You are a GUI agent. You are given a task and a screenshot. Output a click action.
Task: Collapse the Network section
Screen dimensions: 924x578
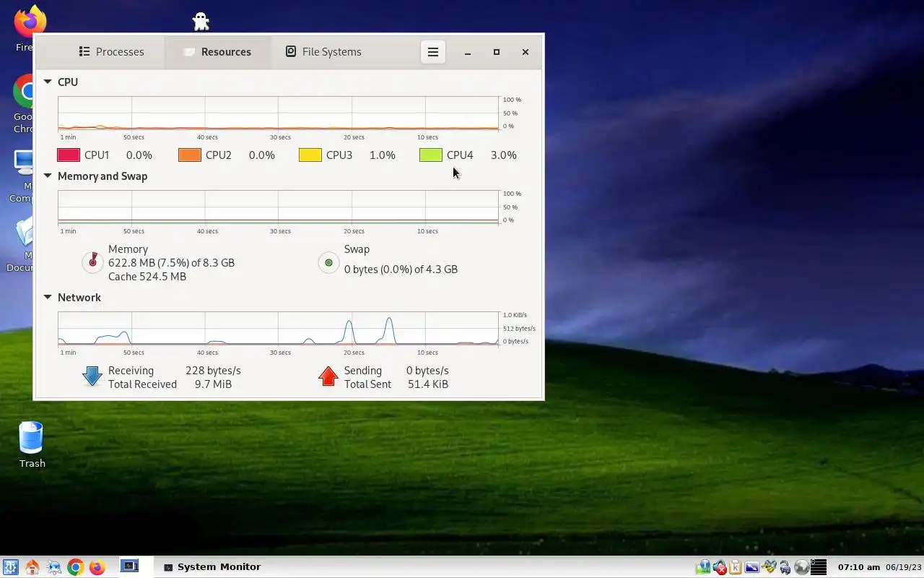(48, 297)
